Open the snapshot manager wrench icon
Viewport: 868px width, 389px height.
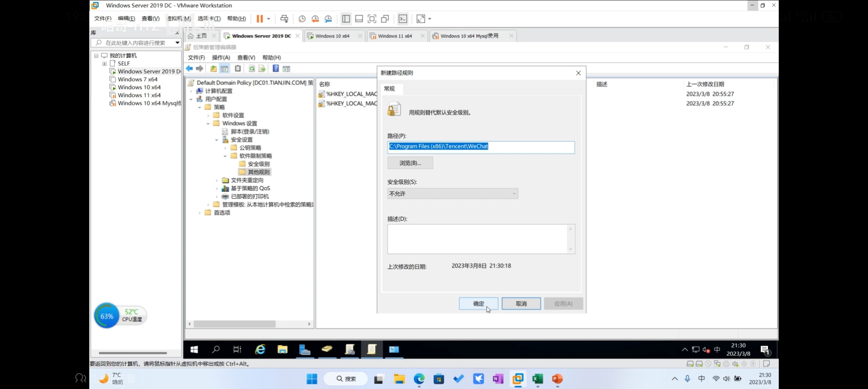point(328,19)
